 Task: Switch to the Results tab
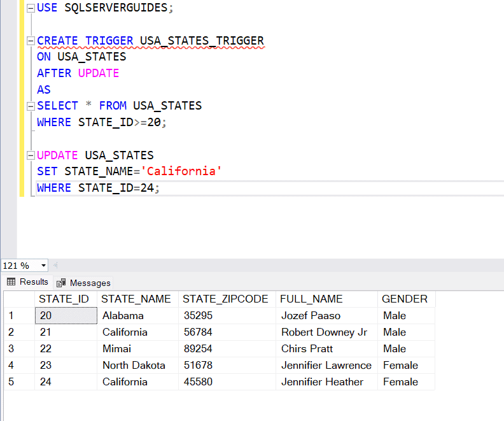point(27,282)
